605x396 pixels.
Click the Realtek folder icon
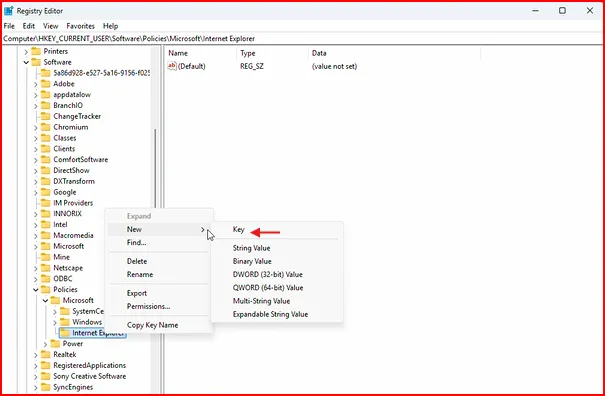pos(46,354)
